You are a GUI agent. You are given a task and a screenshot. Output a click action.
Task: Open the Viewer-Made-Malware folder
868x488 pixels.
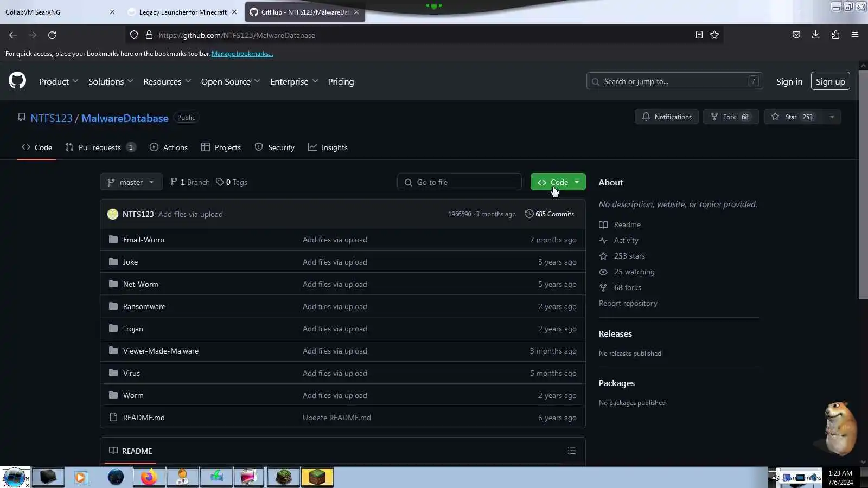coord(161,351)
